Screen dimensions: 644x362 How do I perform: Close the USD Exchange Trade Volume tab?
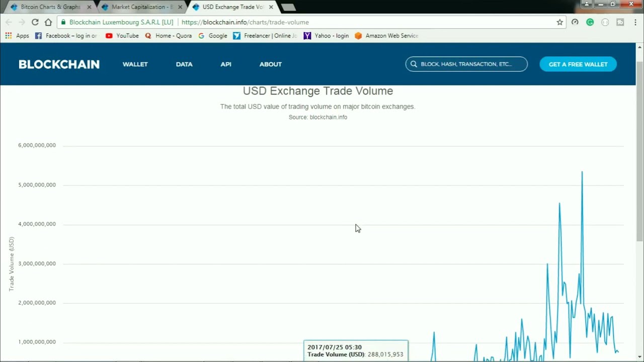[271, 7]
